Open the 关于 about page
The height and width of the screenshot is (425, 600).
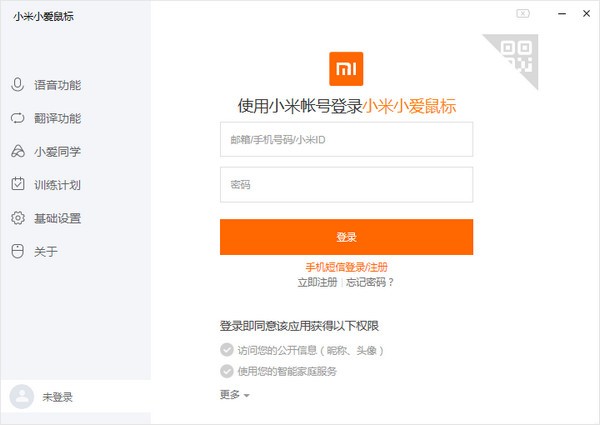click(45, 251)
